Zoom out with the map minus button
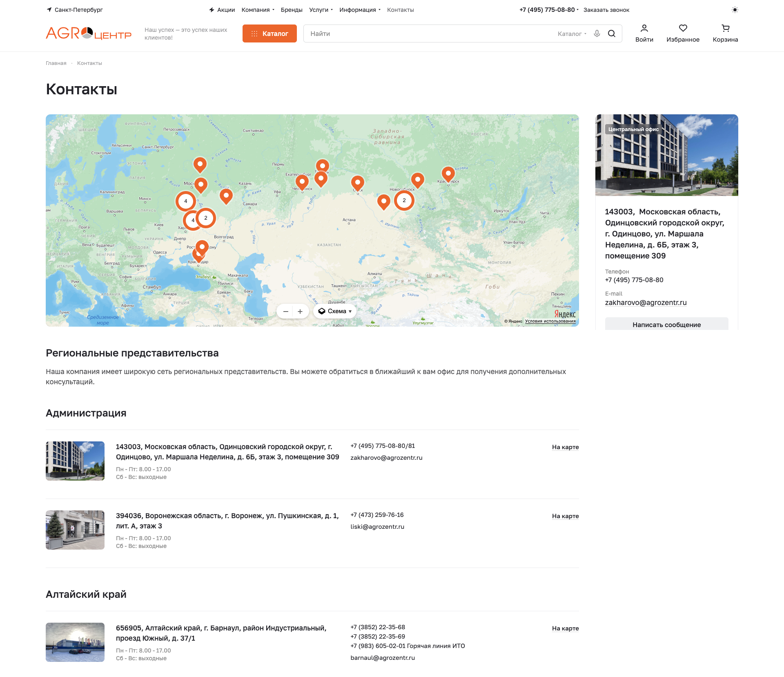Image resolution: width=784 pixels, height=677 pixels. pyautogui.click(x=286, y=311)
